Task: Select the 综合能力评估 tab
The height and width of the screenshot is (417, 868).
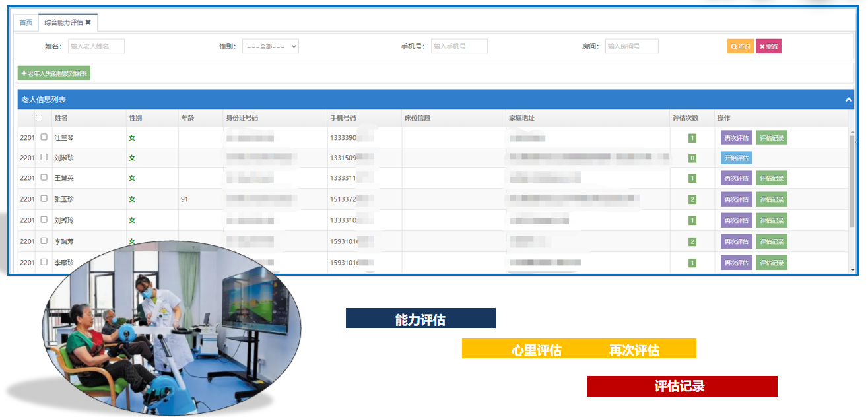Action: pos(63,22)
